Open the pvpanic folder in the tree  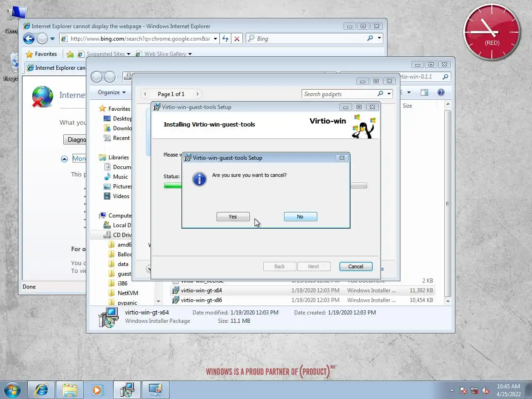[x=123, y=302]
